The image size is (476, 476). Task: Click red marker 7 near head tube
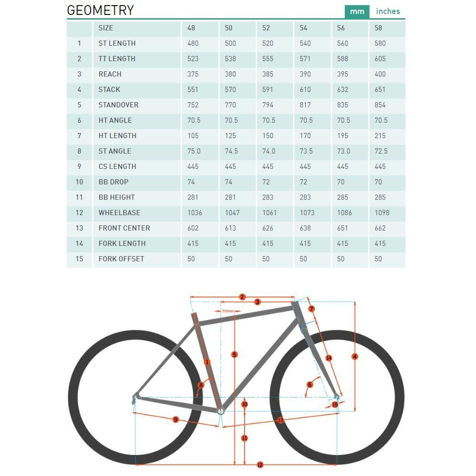click(312, 309)
